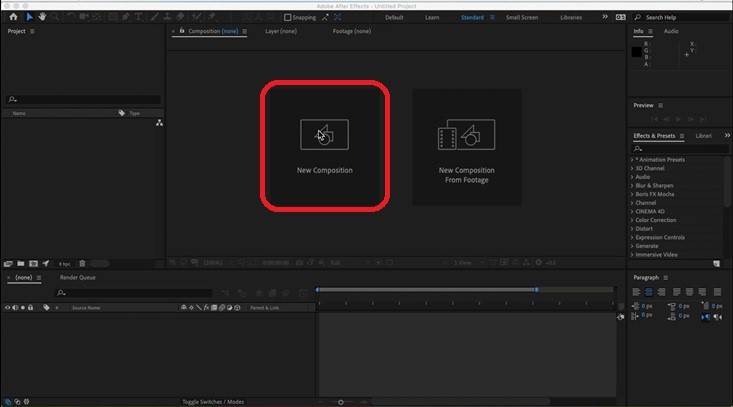The height and width of the screenshot is (407, 733).
Task: Toggle the Composition viewer lock icon
Action: pyautogui.click(x=182, y=31)
